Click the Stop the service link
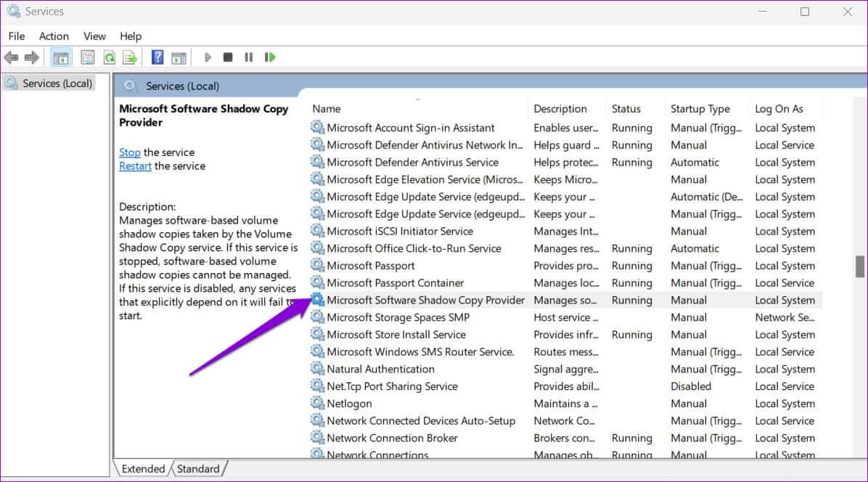868x482 pixels. (x=129, y=152)
